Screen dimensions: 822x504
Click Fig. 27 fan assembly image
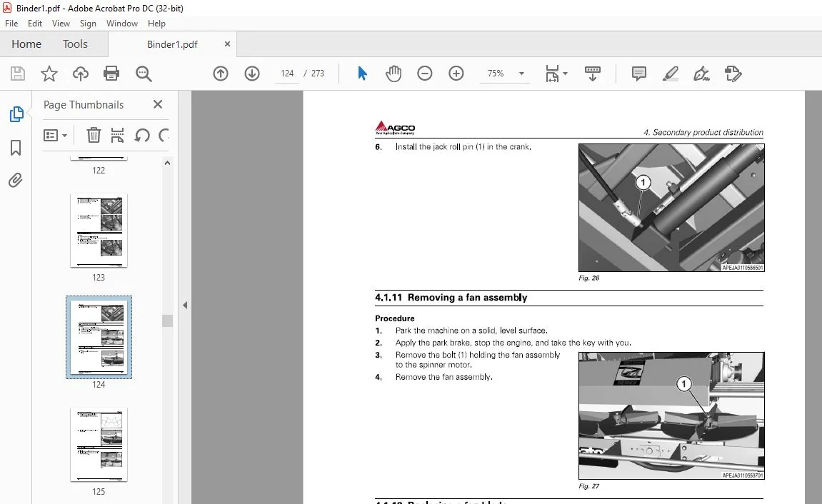tap(671, 415)
